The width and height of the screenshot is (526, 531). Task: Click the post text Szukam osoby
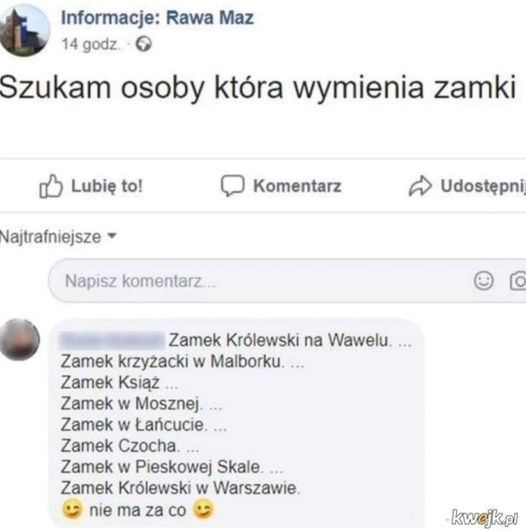[x=102, y=87]
